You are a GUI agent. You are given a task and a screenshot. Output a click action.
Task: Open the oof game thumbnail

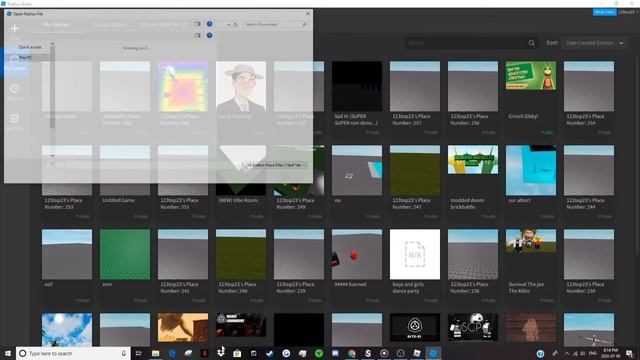tap(67, 254)
